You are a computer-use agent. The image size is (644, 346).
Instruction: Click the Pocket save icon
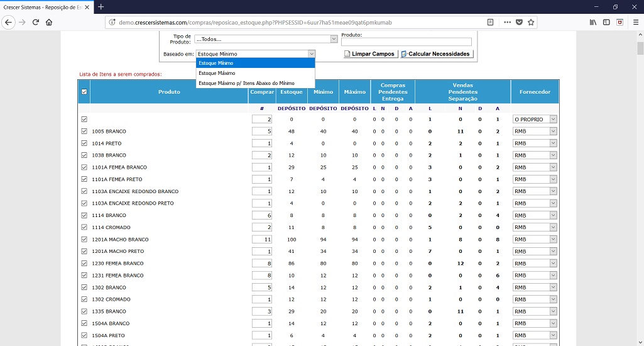point(519,22)
